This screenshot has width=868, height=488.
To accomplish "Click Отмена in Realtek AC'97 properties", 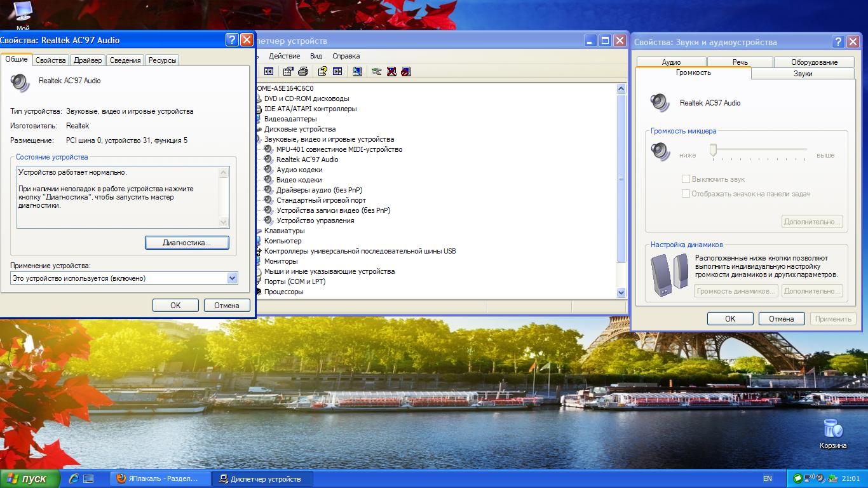I will coord(227,305).
